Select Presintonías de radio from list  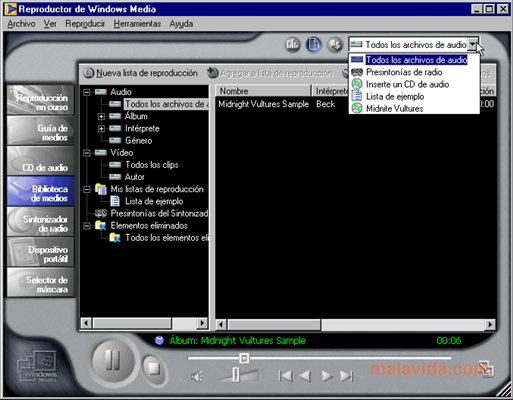tap(404, 72)
